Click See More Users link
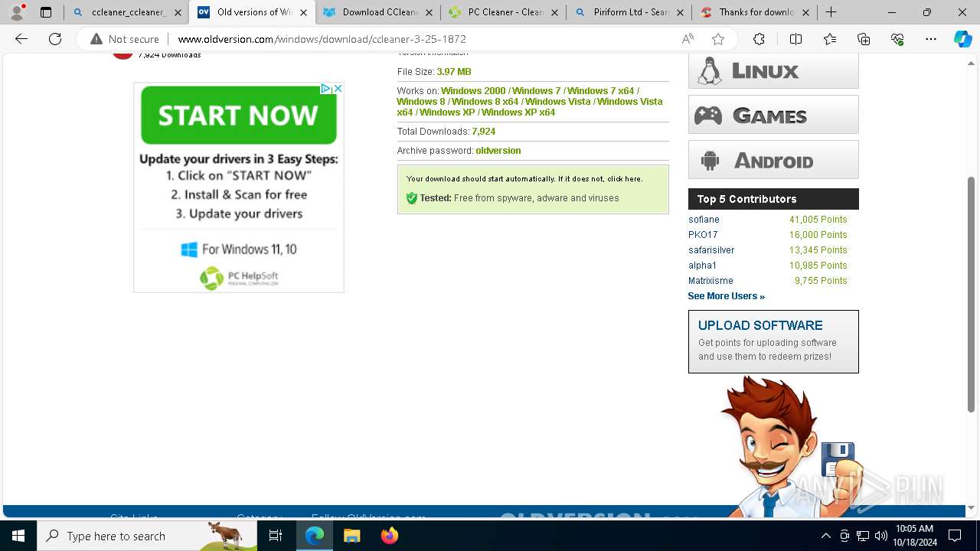Image resolution: width=980 pixels, height=551 pixels. 726,296
